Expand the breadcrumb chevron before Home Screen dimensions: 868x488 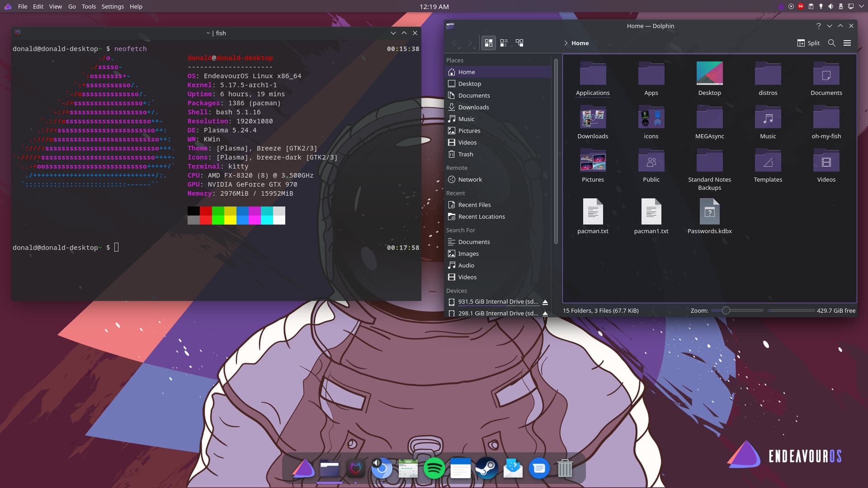tap(566, 43)
